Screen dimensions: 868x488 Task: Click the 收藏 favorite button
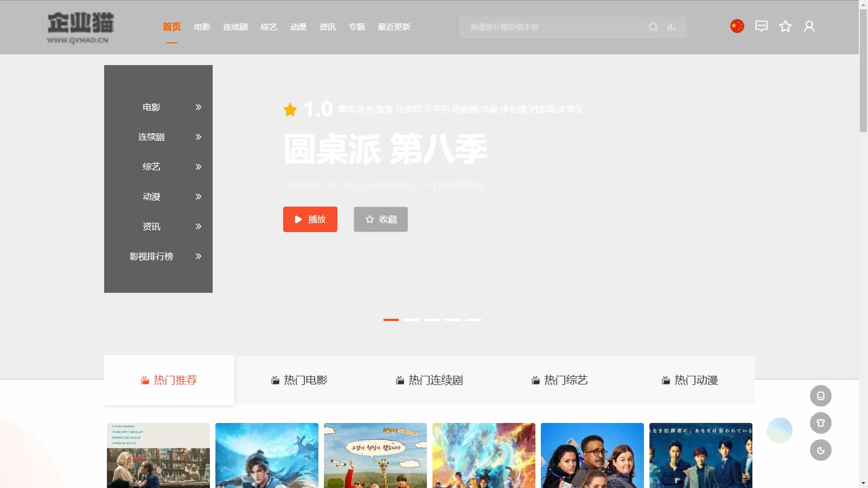point(381,220)
